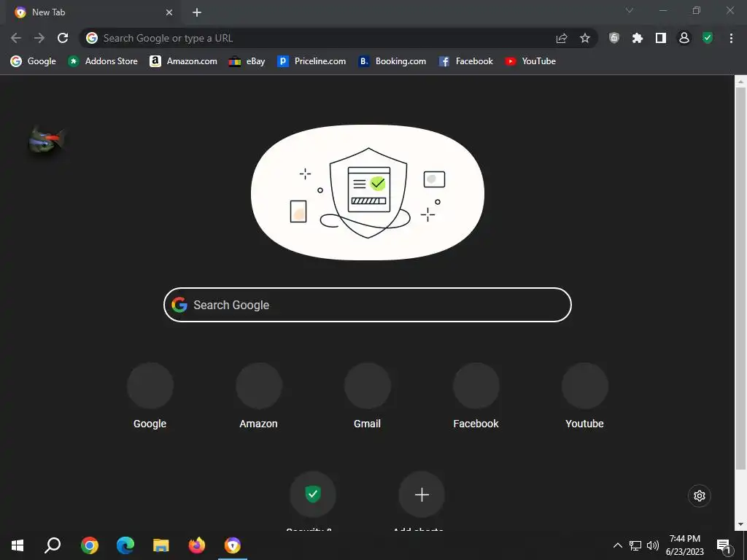Open the eBay bookmark

247,61
